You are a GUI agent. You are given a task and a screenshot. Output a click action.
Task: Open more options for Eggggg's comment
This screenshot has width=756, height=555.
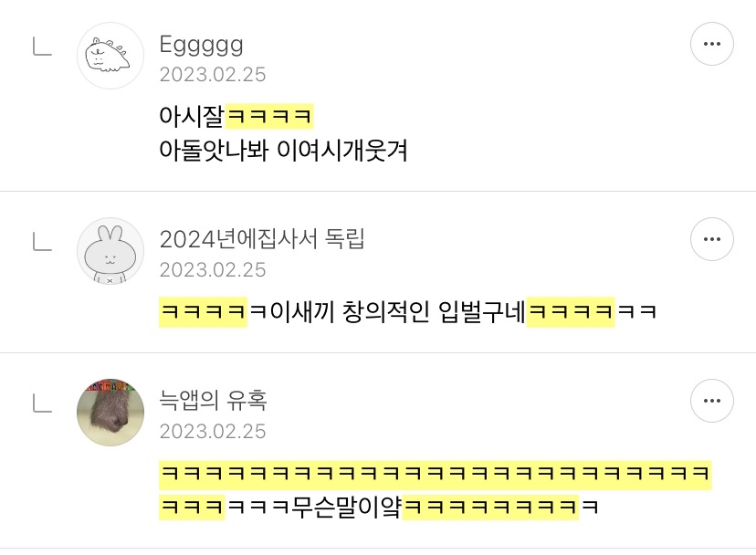click(x=711, y=44)
